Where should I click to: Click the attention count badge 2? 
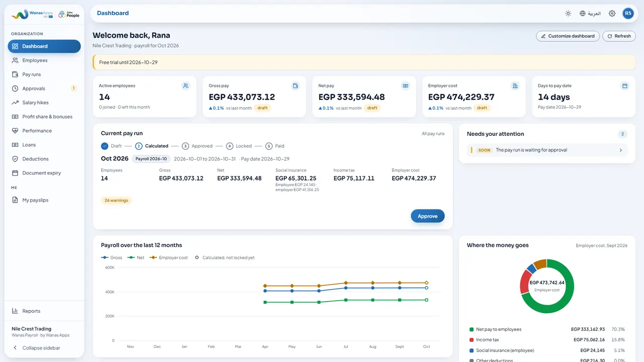(x=623, y=134)
